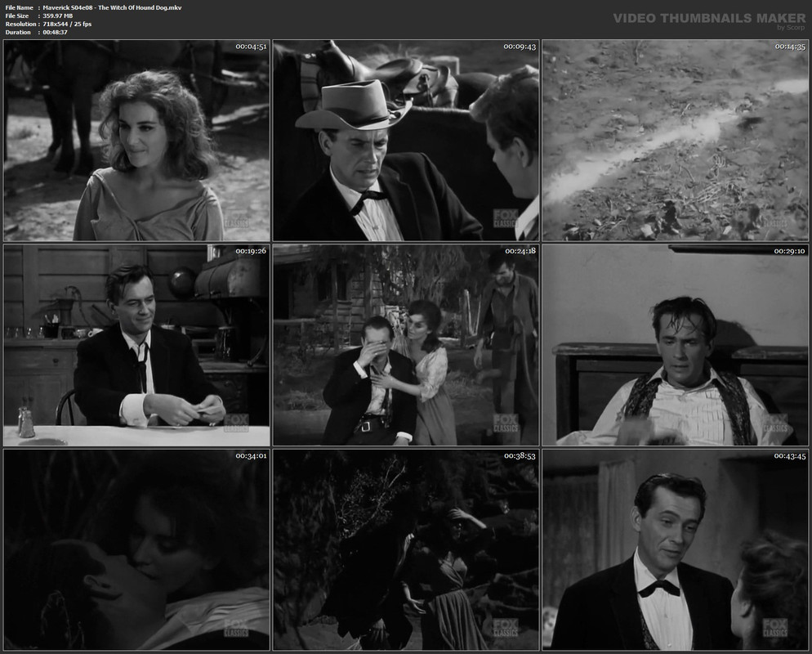Select the thumbnail timestamped 00:14:35
The height and width of the screenshot is (654, 812).
tap(676, 141)
